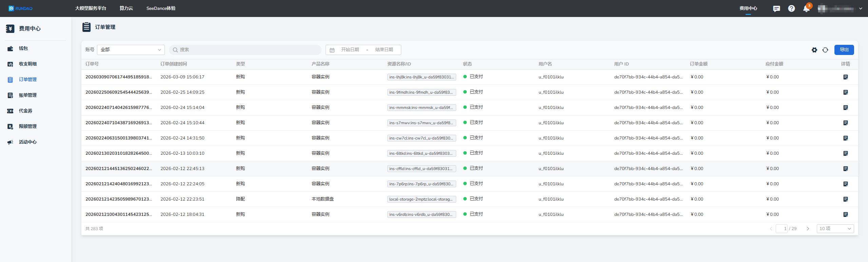Viewport: 868px width, 262px height.
Task: Click the 本地数据盘 product name cell
Action: click(323, 199)
